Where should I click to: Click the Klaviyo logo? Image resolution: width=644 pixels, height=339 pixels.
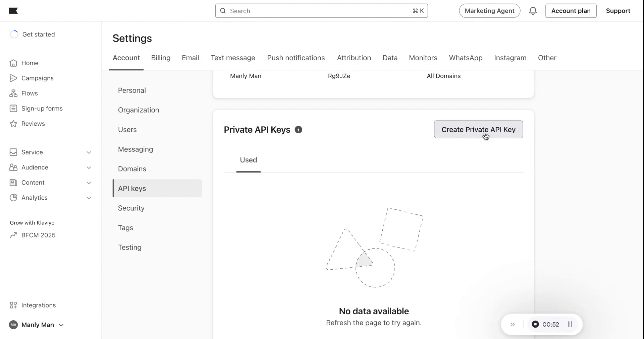pyautogui.click(x=13, y=11)
